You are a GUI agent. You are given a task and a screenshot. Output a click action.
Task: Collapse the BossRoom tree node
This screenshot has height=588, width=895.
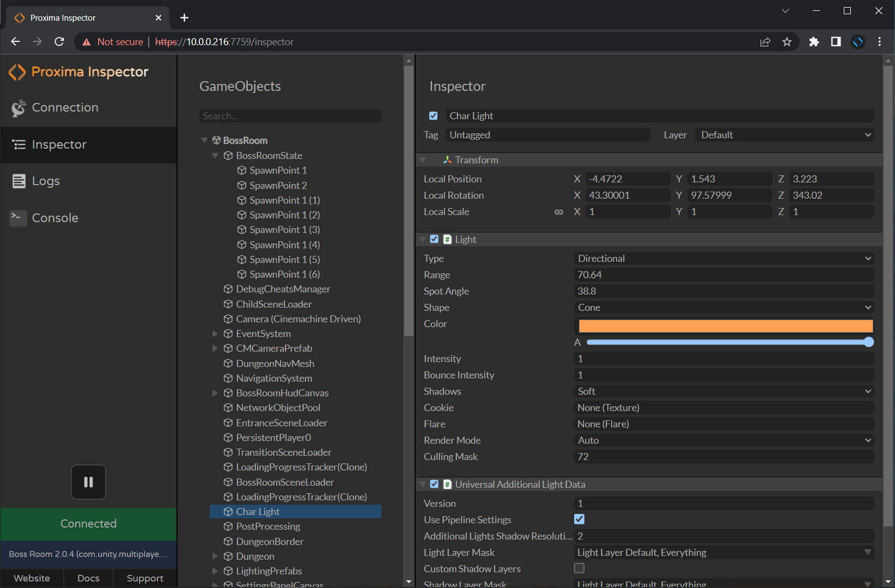coord(204,140)
